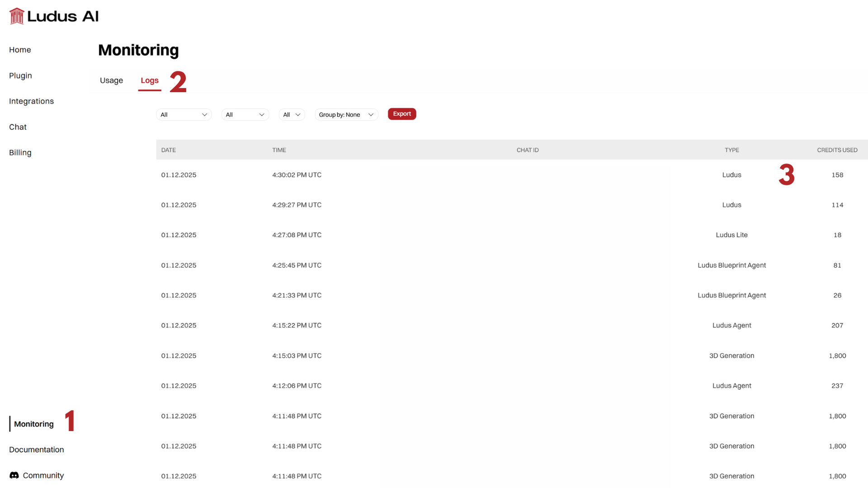Select the 4:15:03 PM UTC log time

pyautogui.click(x=297, y=356)
